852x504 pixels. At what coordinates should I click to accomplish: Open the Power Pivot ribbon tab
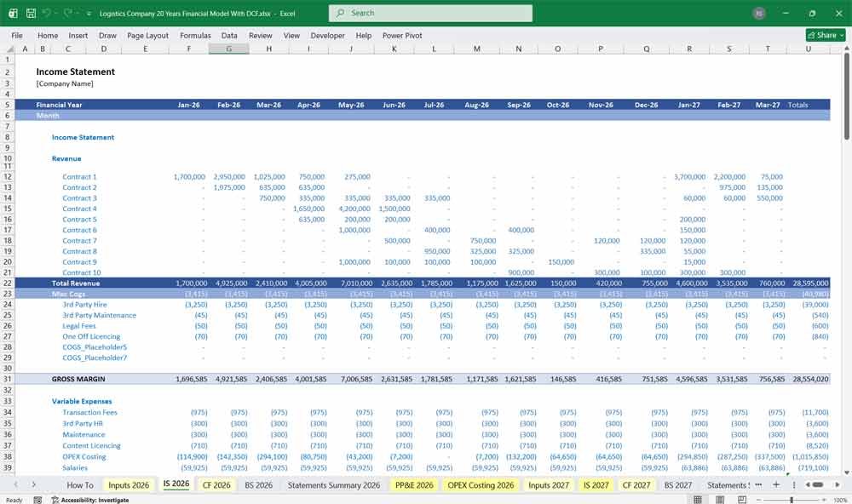[402, 35]
